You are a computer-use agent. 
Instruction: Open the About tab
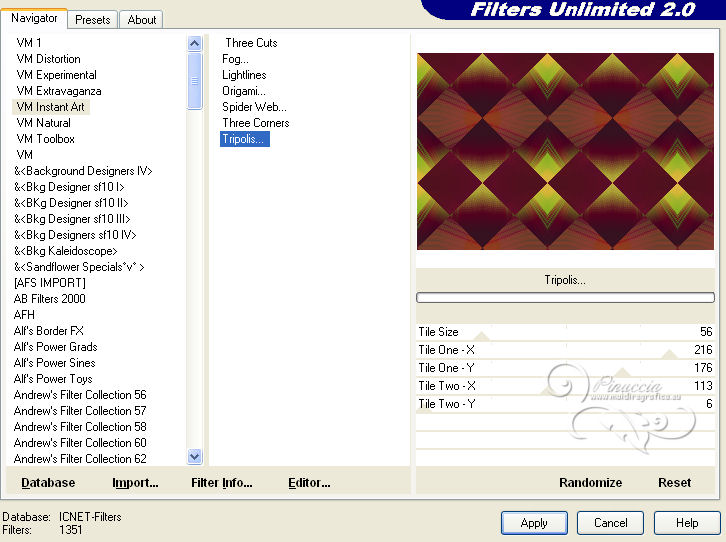[x=142, y=20]
